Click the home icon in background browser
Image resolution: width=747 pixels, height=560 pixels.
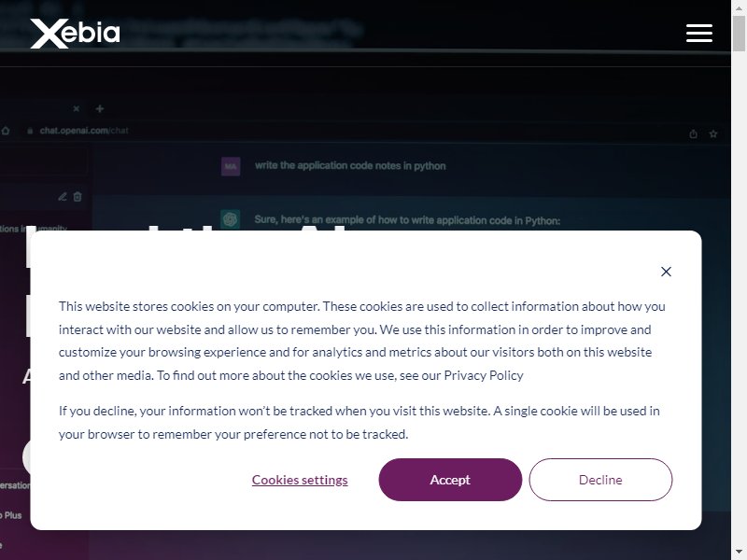6,131
